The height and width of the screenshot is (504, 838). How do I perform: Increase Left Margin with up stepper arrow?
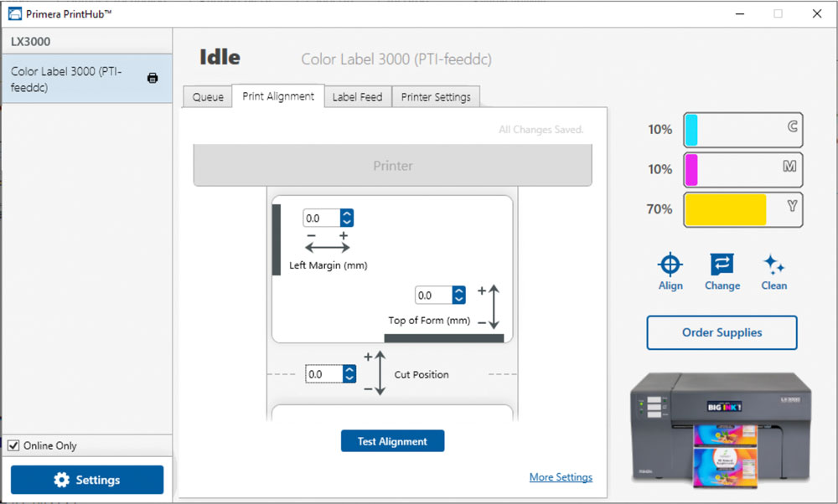347,214
